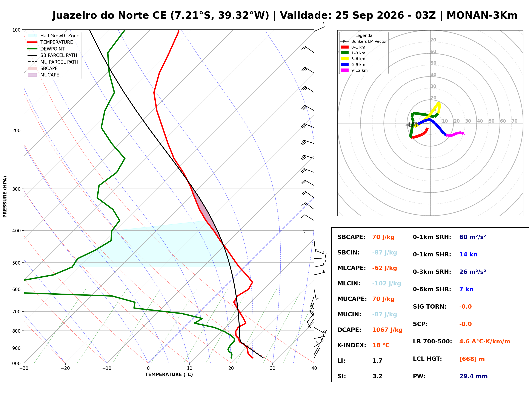Click the red 0–1 km legend swatch
This screenshot has width=532, height=393.
point(344,47)
